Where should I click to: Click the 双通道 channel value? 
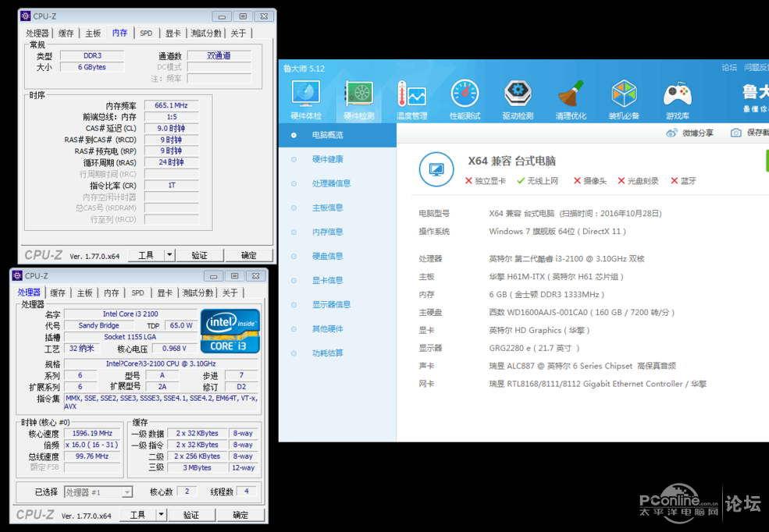(x=219, y=56)
